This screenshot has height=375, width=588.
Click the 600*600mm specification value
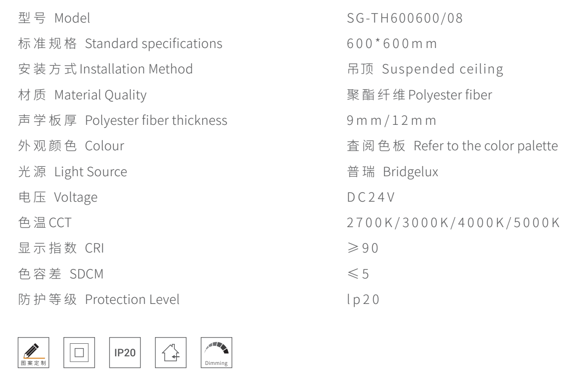click(392, 44)
